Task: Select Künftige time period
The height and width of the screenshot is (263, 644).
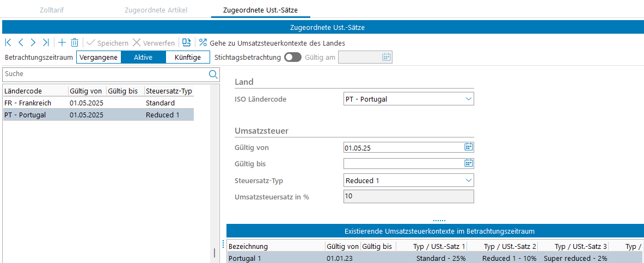Action: [x=188, y=58]
